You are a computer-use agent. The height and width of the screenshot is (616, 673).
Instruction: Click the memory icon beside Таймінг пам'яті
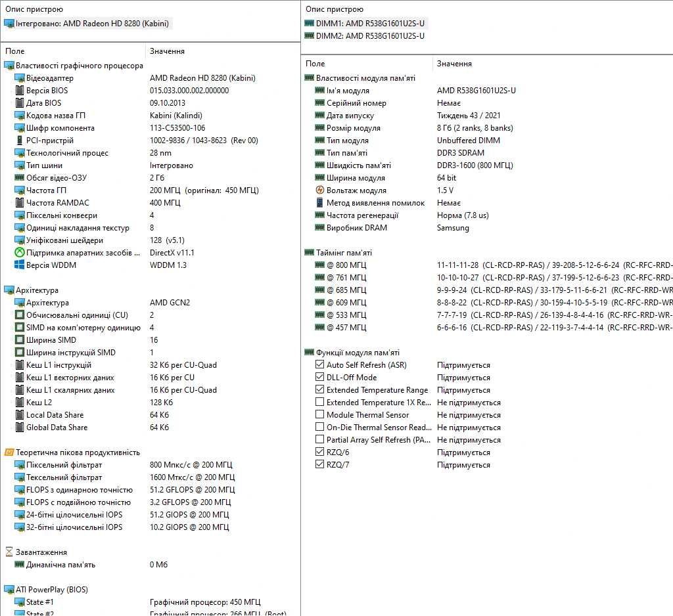pos(310,252)
